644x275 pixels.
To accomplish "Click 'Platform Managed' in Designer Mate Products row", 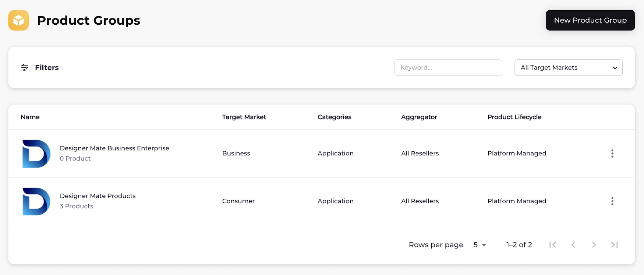I will click(x=517, y=201).
